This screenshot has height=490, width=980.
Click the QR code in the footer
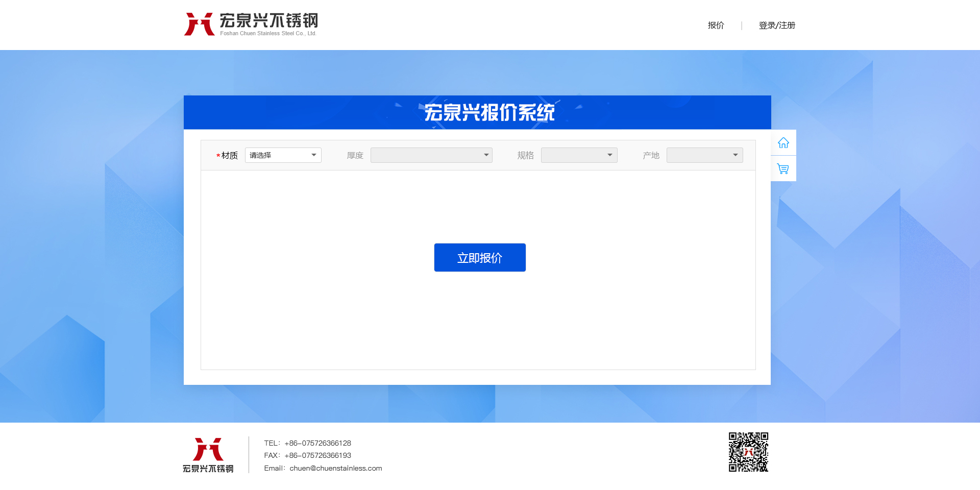pyautogui.click(x=748, y=452)
